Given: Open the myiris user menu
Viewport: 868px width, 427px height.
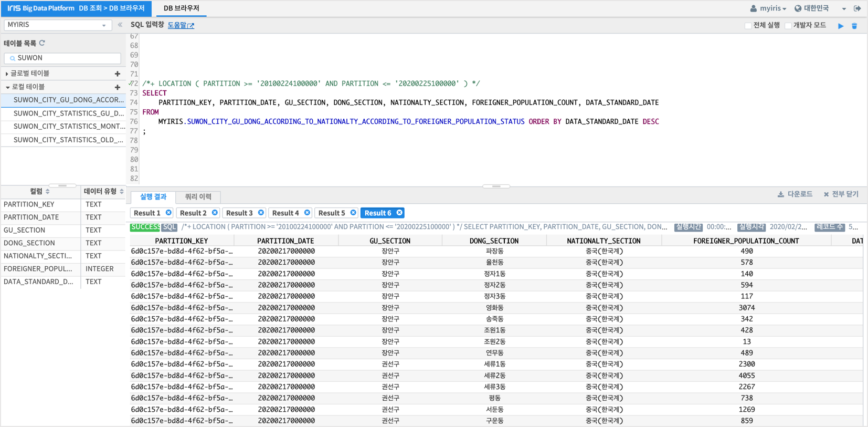Looking at the screenshot, I should [x=768, y=8].
